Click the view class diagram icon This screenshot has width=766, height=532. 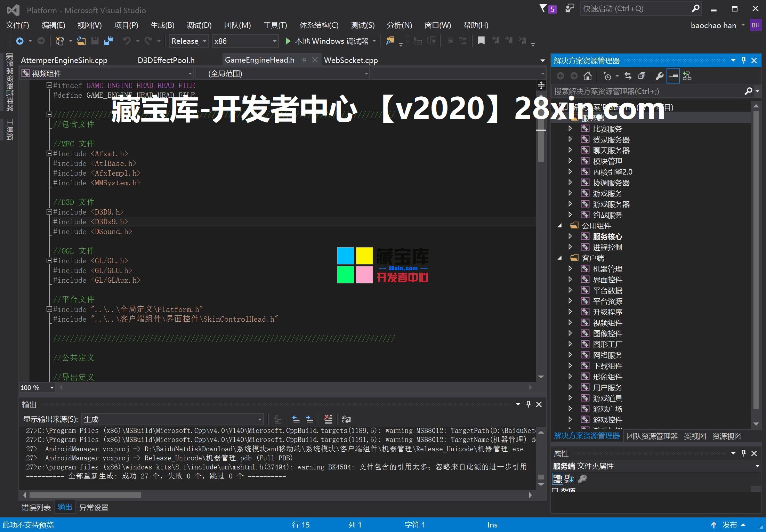(687, 76)
